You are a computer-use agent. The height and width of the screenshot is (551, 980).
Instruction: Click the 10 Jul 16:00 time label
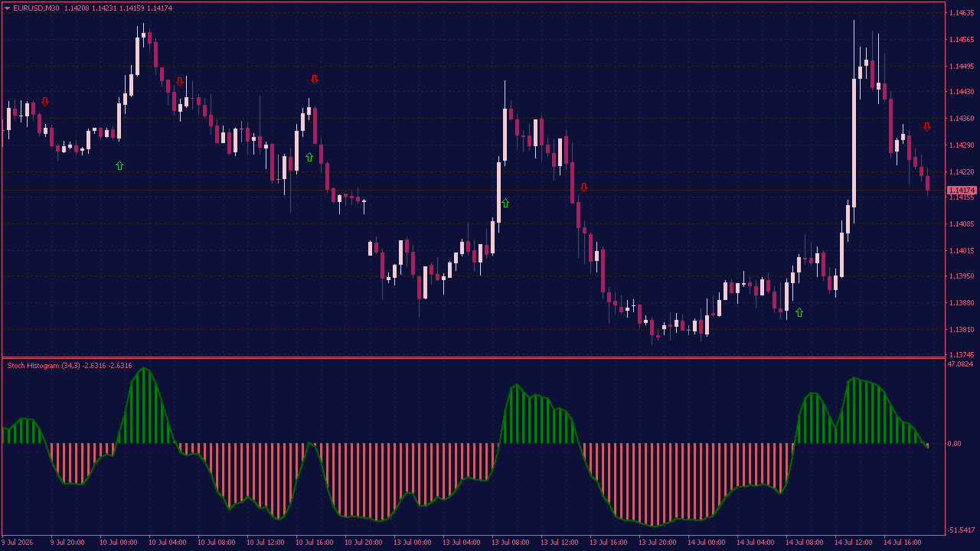point(314,543)
